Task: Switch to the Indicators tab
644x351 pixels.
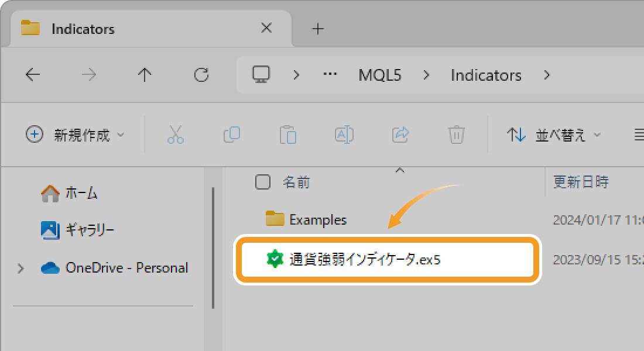Action: [151, 29]
